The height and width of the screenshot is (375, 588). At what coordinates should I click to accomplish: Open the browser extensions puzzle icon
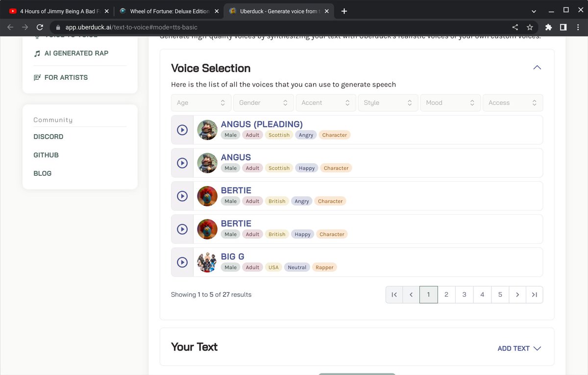click(x=548, y=27)
